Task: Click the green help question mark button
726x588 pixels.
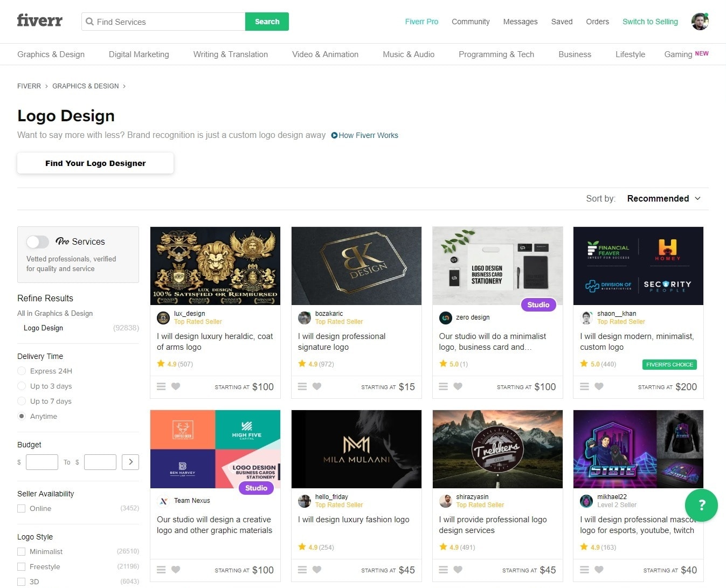Action: 701,505
